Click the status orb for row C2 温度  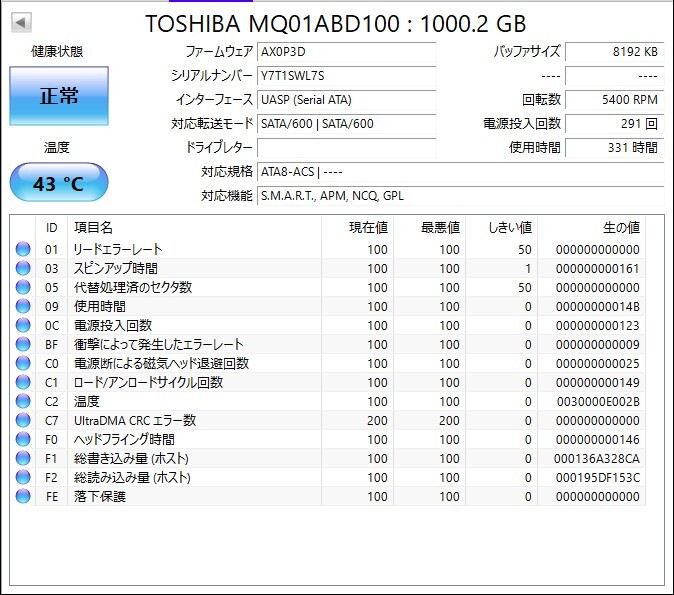click(x=23, y=401)
